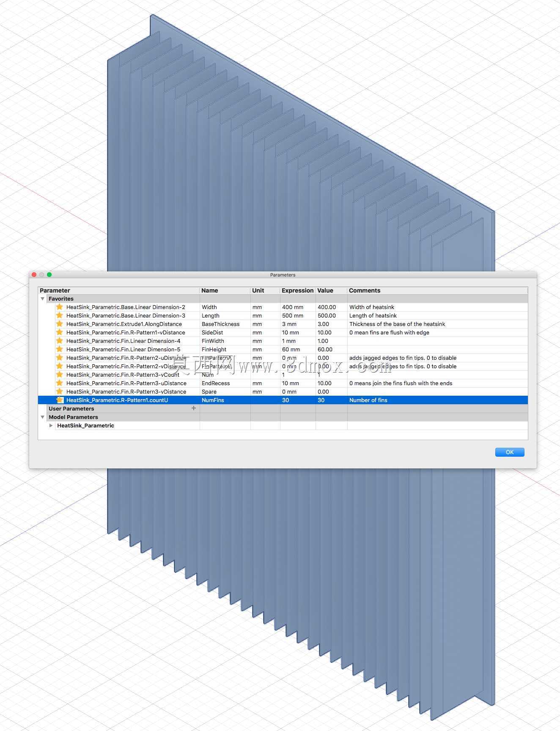Collapse the Favorites section
Viewport: 560px width, 731px height.
[42, 299]
